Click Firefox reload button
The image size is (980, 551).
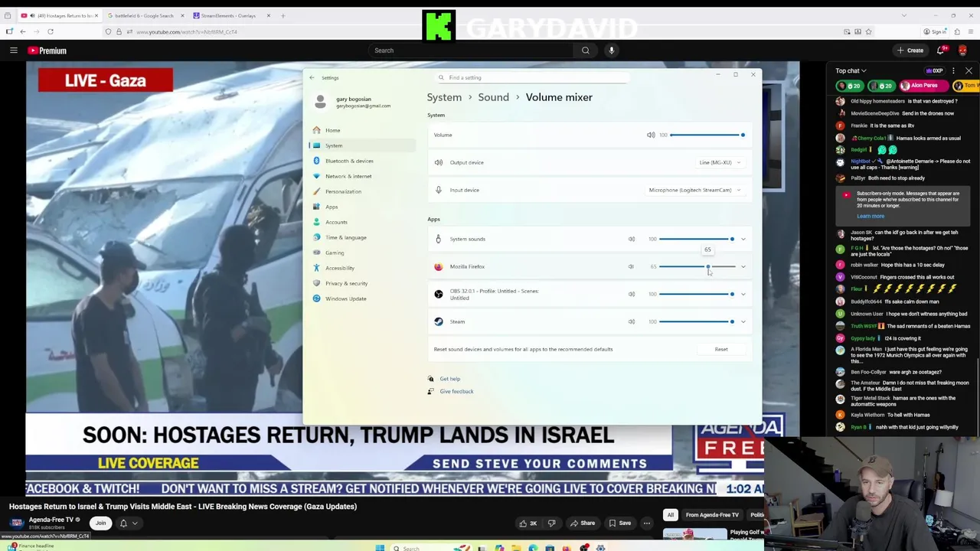coord(51,31)
